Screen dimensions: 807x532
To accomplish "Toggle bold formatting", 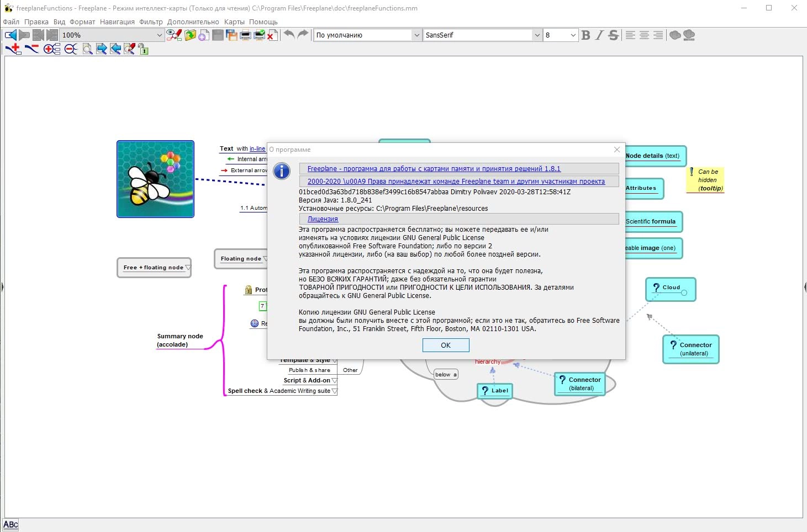I will pyautogui.click(x=586, y=35).
